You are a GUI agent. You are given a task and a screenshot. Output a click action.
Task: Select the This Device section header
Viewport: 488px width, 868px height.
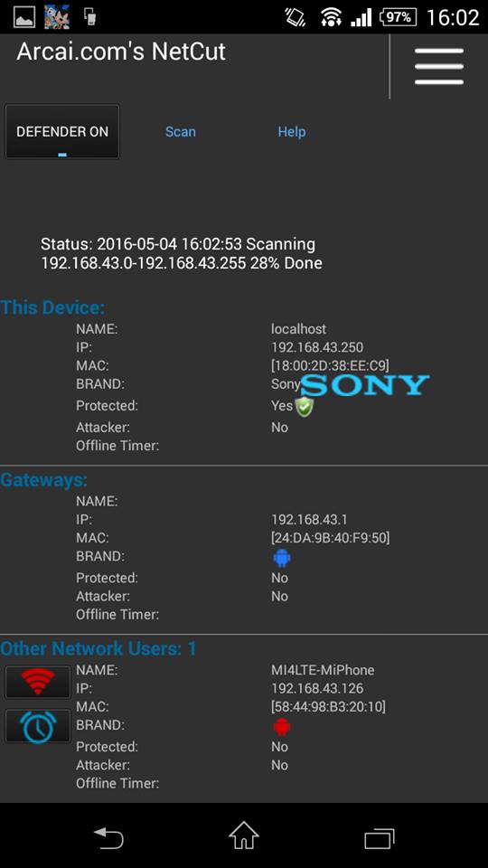pyautogui.click(x=52, y=307)
